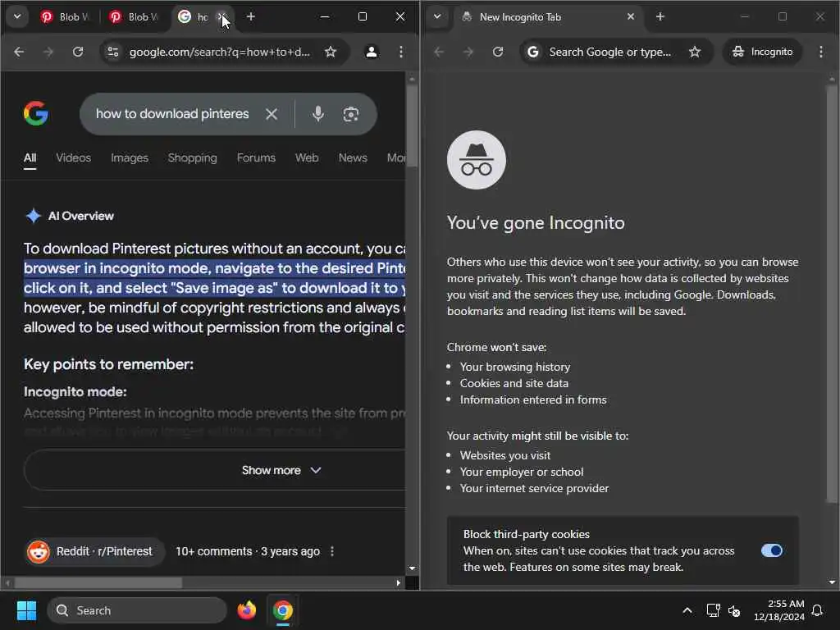This screenshot has width=840, height=630.
Task: Click down arrow of left window scrollbar
Action: [412, 568]
